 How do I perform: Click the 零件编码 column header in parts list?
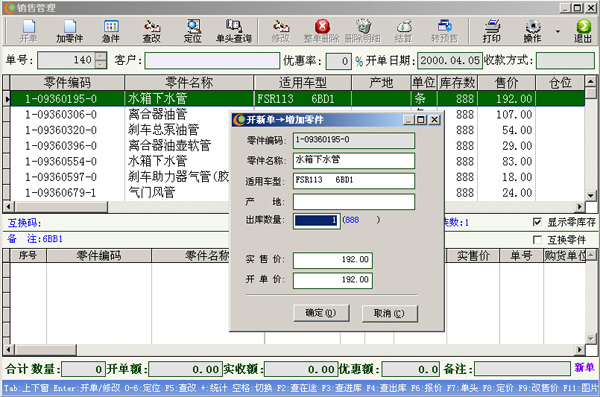(67, 83)
